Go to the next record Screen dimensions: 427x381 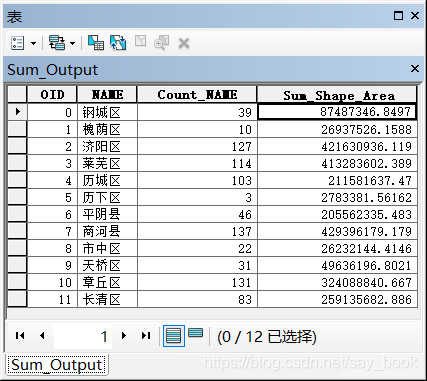click(x=124, y=335)
